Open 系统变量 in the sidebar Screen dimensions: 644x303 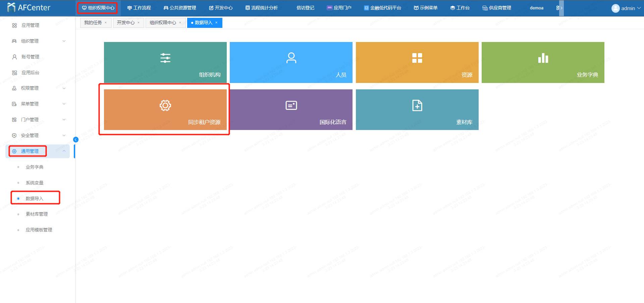pos(35,183)
